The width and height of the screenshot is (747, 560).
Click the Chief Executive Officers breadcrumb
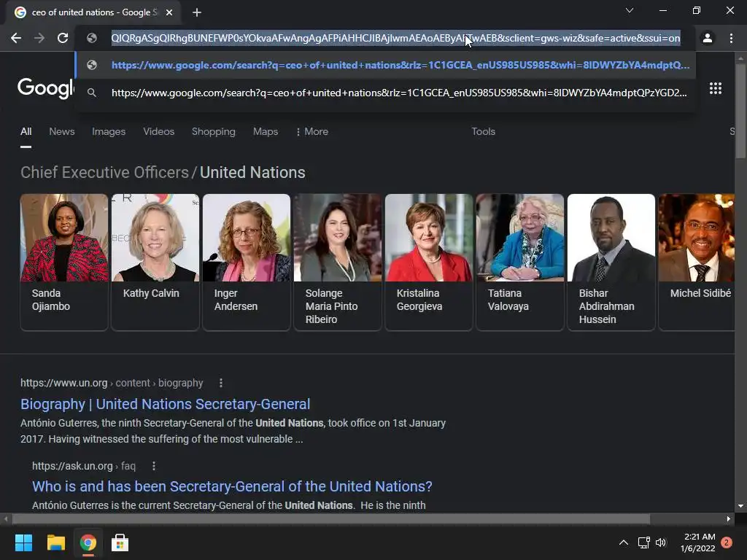pos(104,172)
